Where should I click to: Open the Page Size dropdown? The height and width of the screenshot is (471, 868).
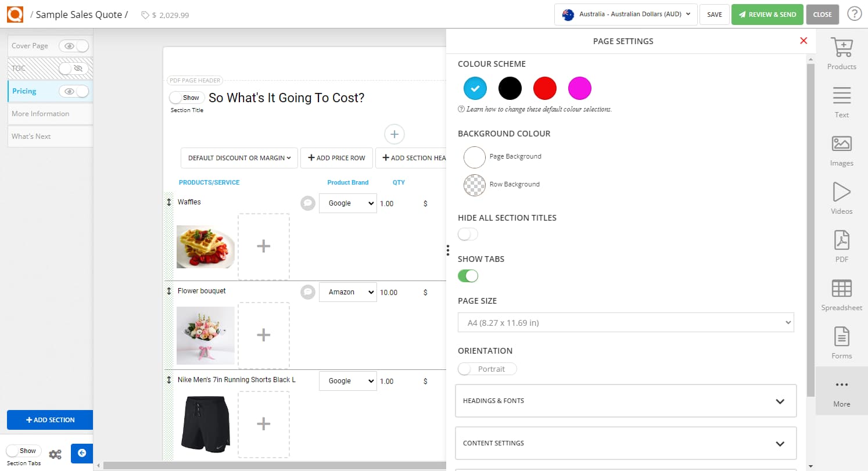point(625,322)
